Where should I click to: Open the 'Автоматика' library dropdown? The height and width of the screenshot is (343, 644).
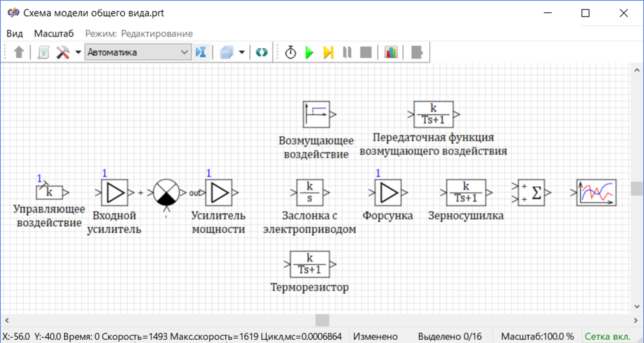pyautogui.click(x=138, y=53)
